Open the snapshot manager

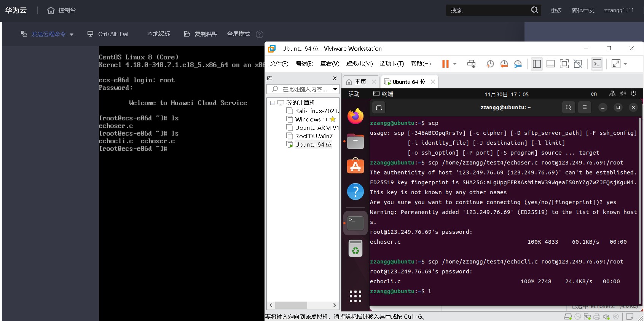[518, 64]
